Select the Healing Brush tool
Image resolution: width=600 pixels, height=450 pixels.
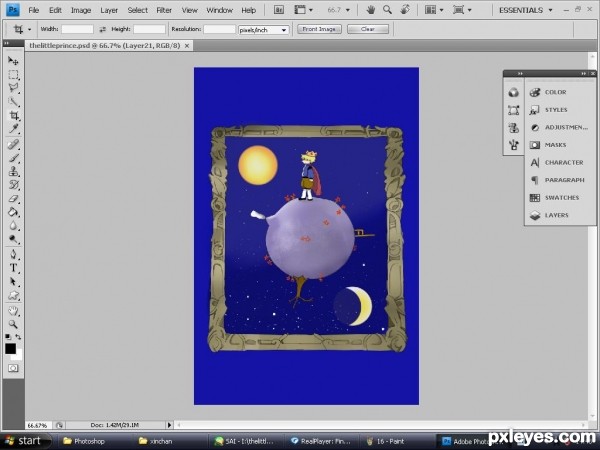pyautogui.click(x=13, y=144)
